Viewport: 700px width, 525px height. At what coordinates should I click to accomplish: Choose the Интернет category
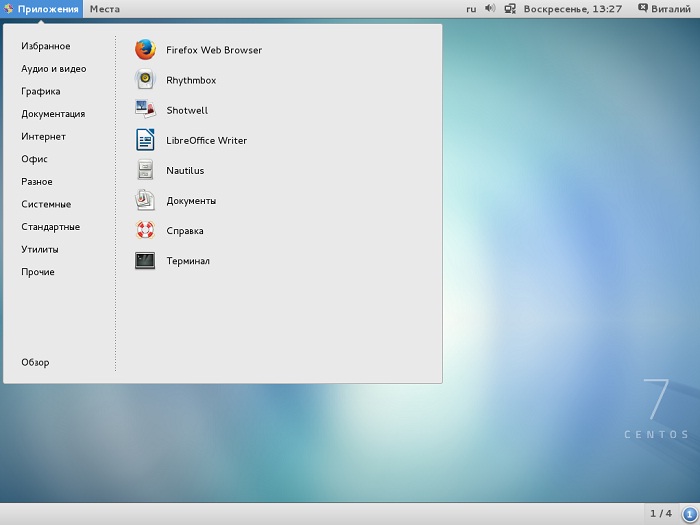coord(43,136)
